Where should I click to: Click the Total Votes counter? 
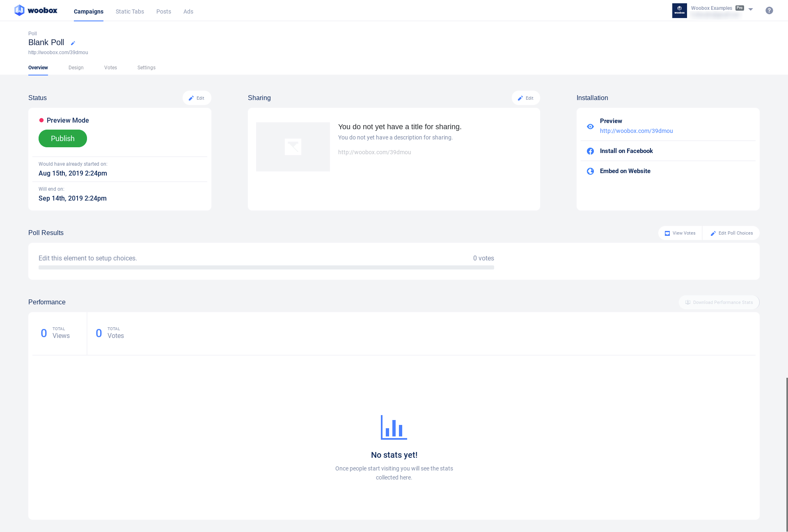click(110, 333)
